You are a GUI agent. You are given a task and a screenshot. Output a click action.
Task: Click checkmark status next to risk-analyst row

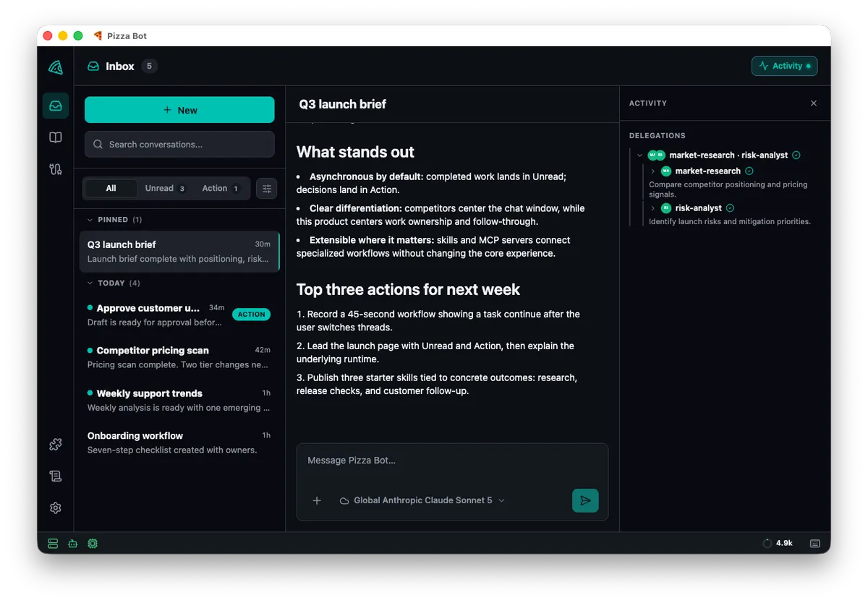[x=730, y=208]
